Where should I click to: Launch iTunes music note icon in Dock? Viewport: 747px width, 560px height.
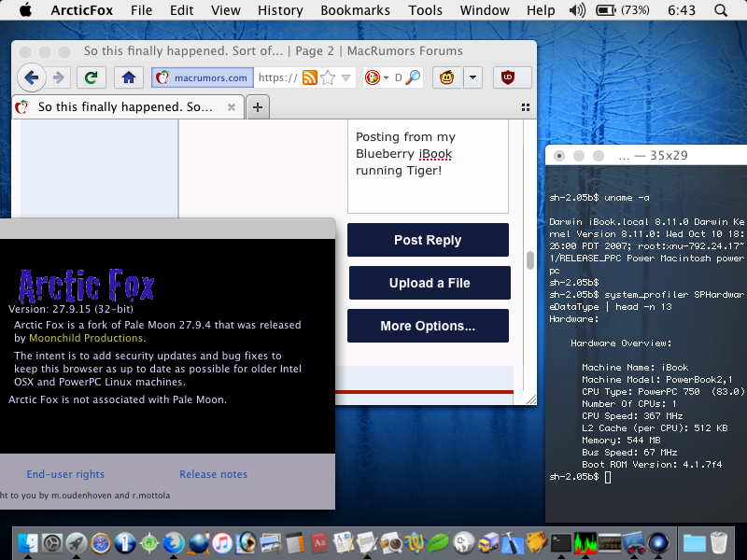(x=222, y=543)
